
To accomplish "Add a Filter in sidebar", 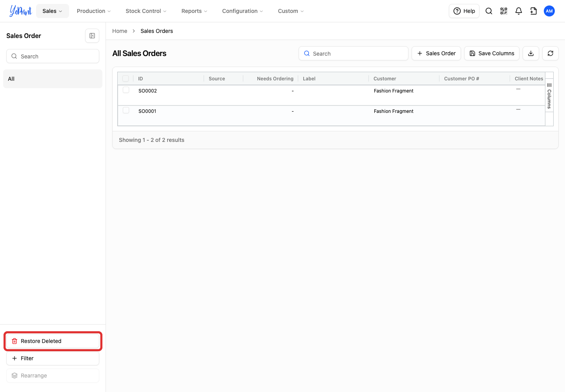I will 53,358.
